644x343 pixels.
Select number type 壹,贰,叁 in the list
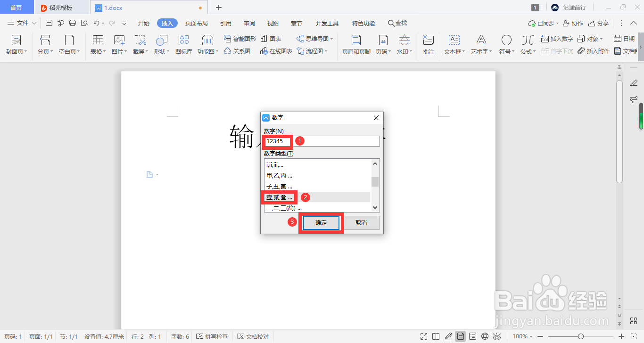pyautogui.click(x=278, y=197)
